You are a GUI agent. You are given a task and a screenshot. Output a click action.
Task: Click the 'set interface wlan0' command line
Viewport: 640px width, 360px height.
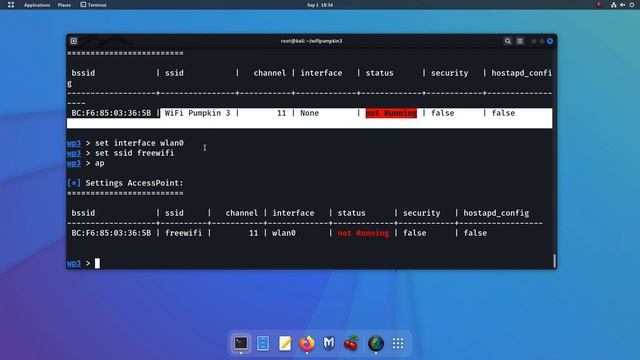(139, 143)
